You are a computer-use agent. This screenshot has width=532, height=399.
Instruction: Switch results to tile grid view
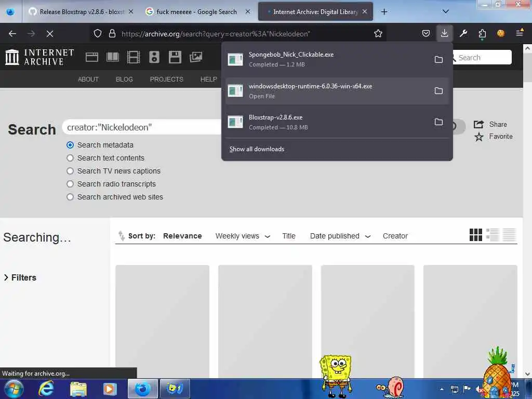tap(476, 235)
